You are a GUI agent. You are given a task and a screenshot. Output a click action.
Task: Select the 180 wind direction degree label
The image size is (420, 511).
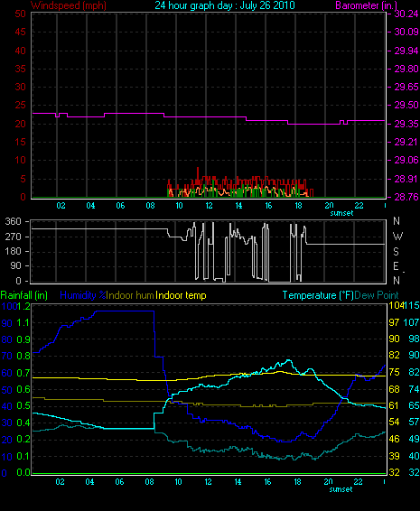pos(13,251)
